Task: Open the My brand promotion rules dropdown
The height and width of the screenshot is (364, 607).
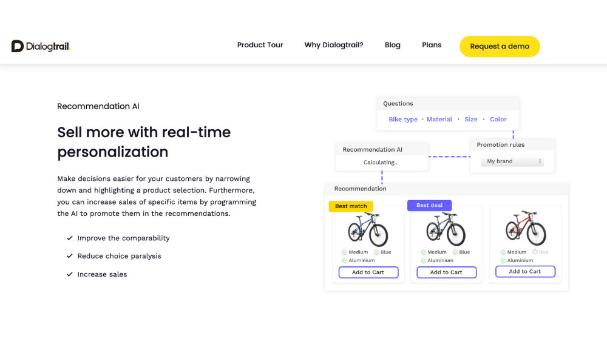Action: pos(514,161)
